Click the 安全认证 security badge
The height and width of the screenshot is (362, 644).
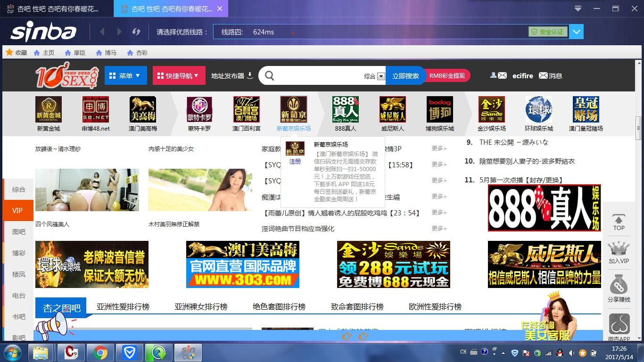tap(548, 32)
